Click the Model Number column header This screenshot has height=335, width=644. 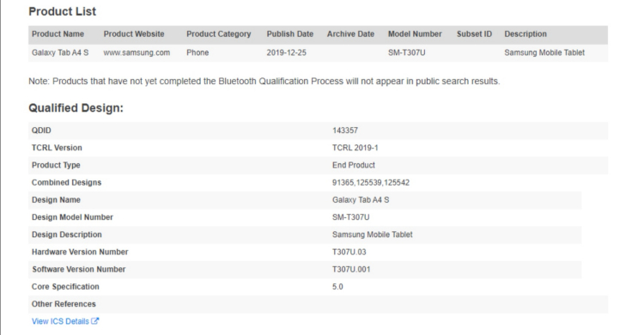click(x=415, y=34)
